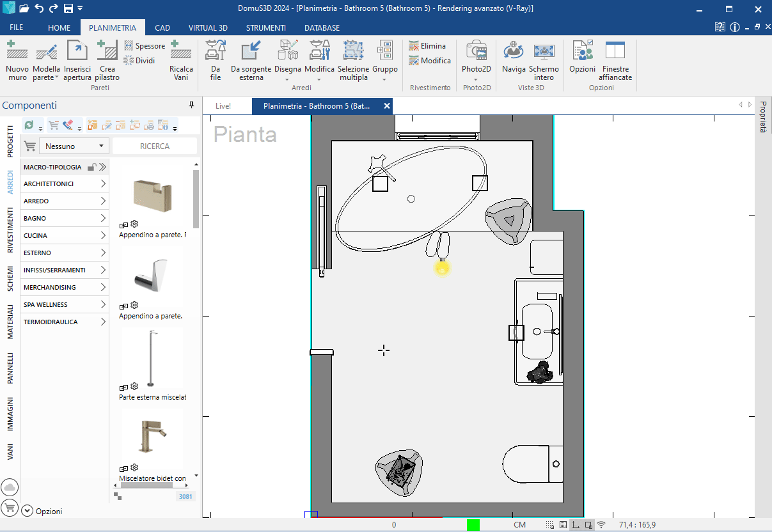
Task: Expand the BAGNO category
Action: coord(65,218)
